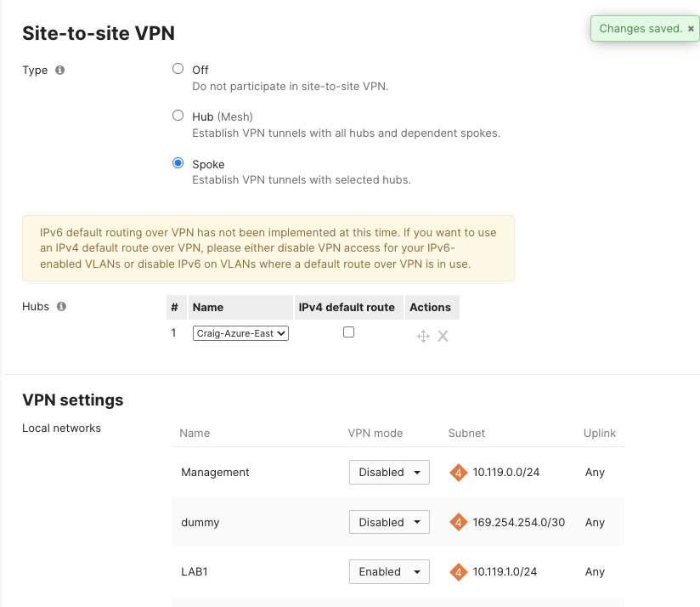Viewport: 700px width, 607px height.
Task: Open LAB1 VPN mode dropdown
Action: click(389, 571)
